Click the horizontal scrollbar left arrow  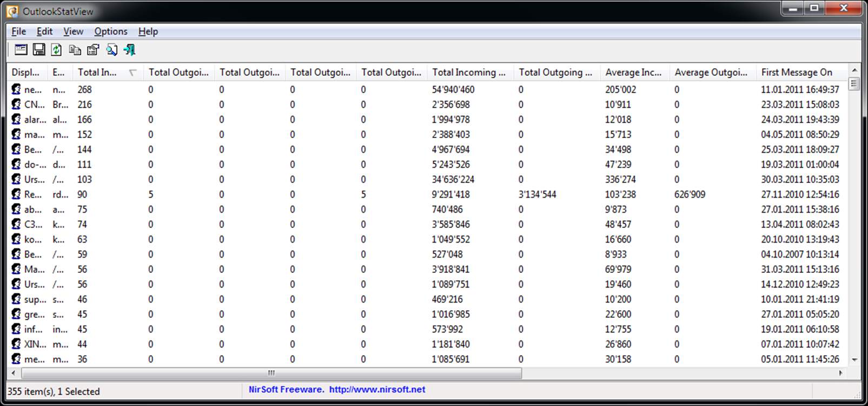(13, 373)
